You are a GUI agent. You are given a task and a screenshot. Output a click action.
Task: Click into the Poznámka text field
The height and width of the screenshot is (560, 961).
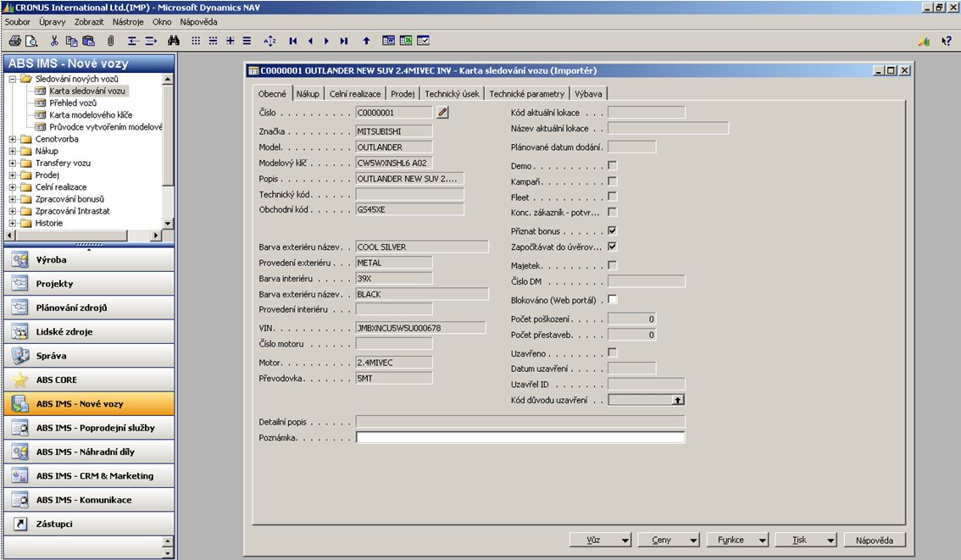pos(520,437)
